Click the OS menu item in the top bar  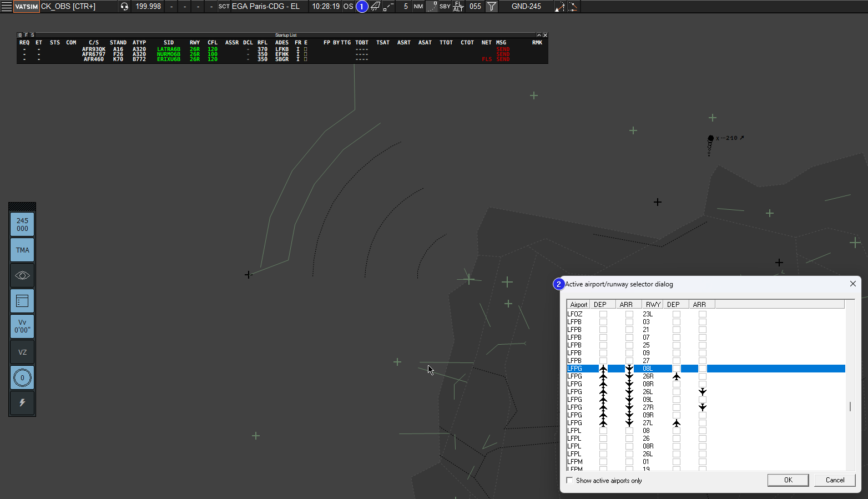click(x=348, y=7)
